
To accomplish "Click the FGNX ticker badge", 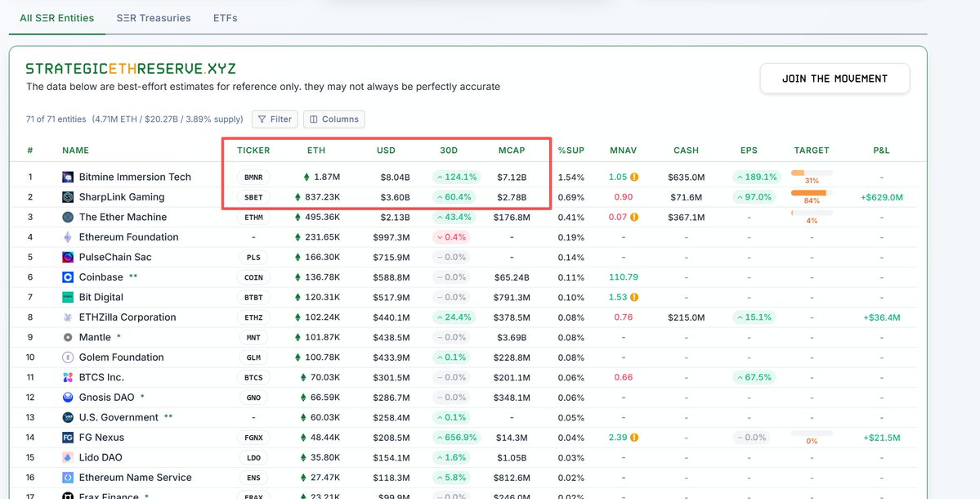I will [253, 437].
